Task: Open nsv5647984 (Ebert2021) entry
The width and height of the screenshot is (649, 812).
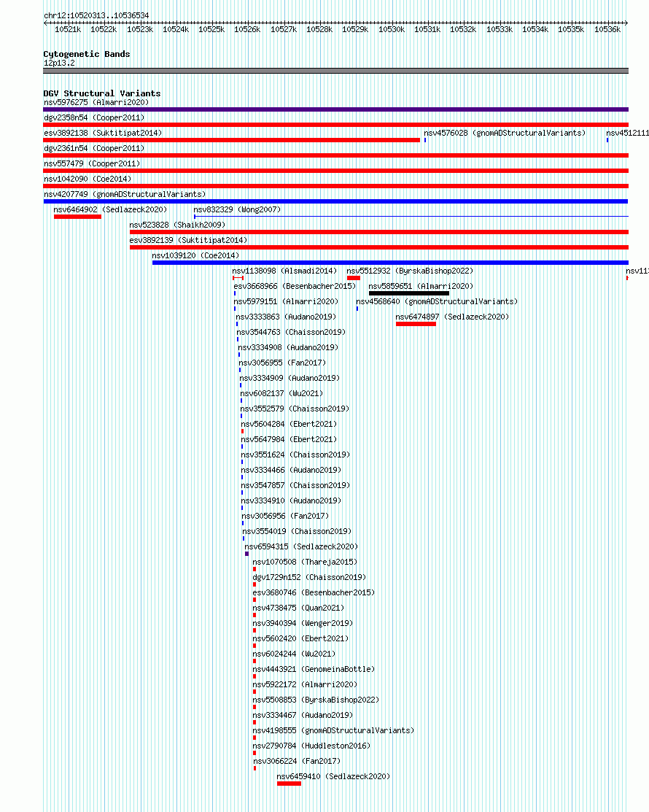Action: coord(289,439)
